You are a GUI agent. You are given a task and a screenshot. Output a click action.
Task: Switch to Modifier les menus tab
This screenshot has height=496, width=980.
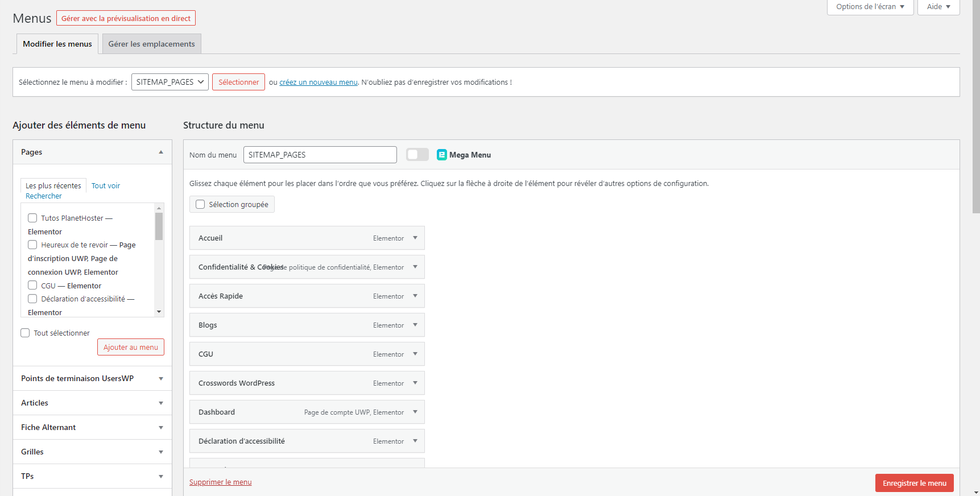pyautogui.click(x=57, y=44)
